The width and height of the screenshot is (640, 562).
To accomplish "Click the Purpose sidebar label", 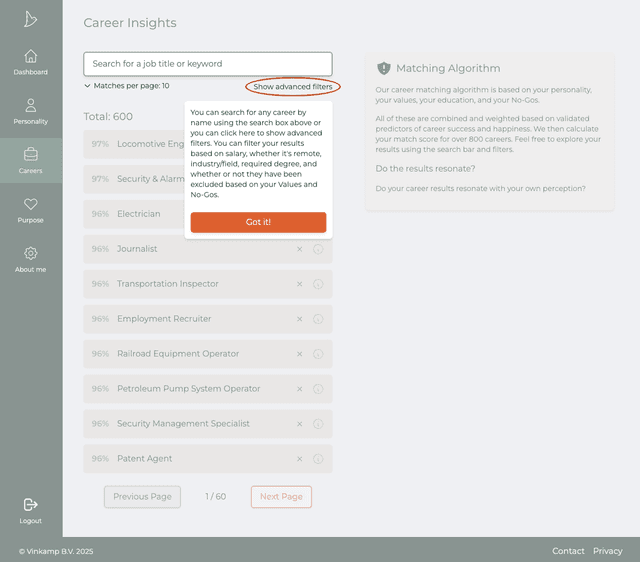I will tap(31, 220).
